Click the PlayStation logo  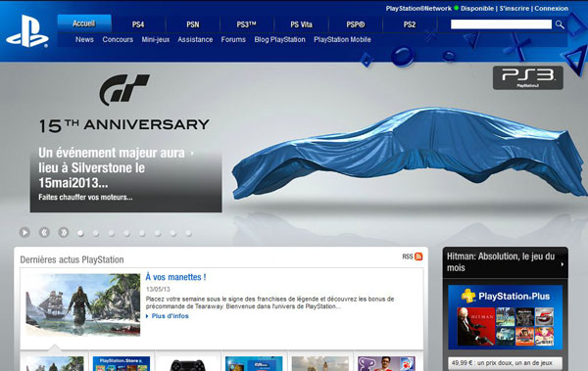[27, 31]
